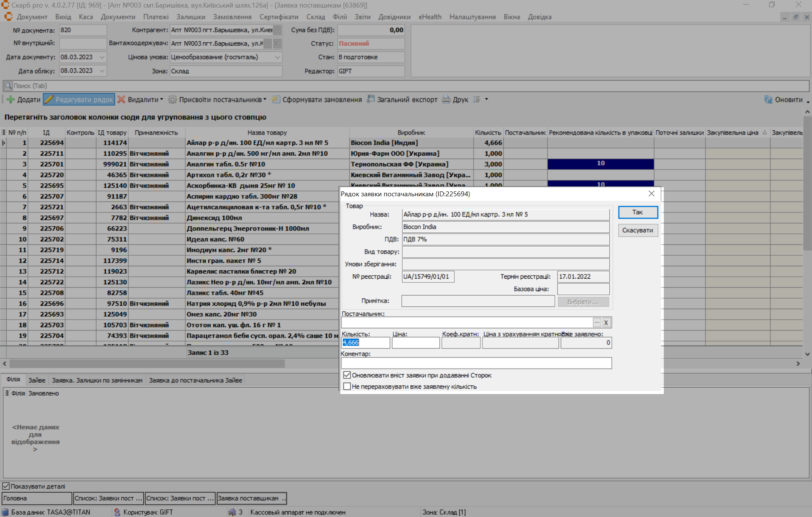Open the Сертифікати menu

pyautogui.click(x=279, y=17)
